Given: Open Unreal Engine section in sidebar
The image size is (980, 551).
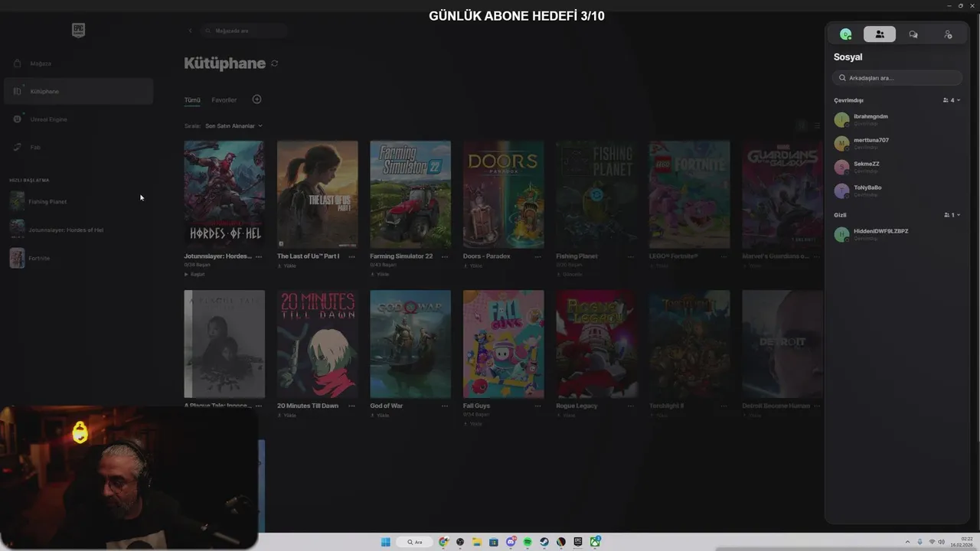Looking at the screenshot, I should click(x=78, y=119).
